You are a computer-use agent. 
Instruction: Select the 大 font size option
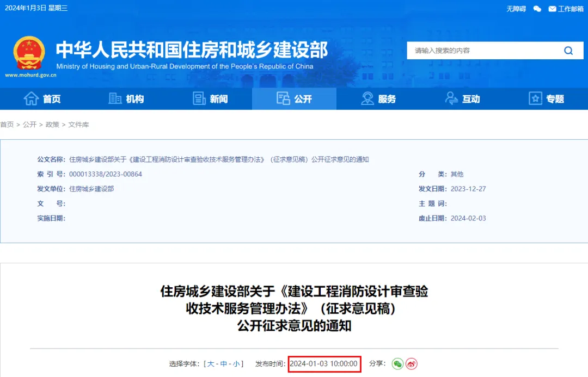click(210, 364)
